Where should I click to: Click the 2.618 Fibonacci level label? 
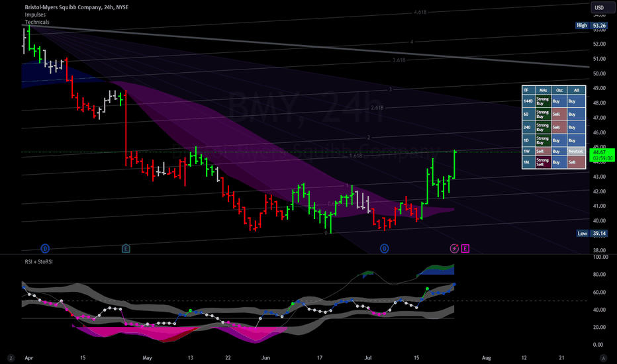(377, 108)
